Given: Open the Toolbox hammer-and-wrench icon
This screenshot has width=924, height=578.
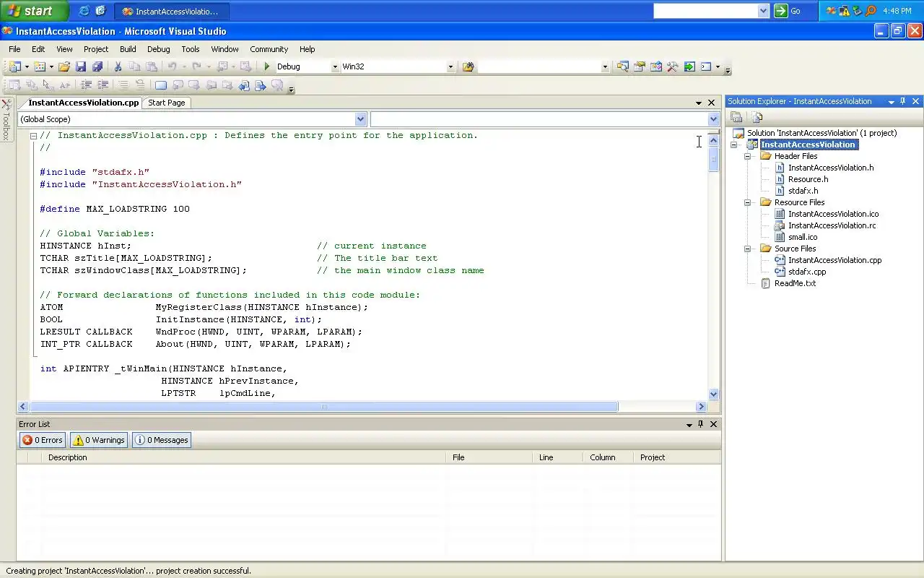Looking at the screenshot, I should tap(673, 66).
